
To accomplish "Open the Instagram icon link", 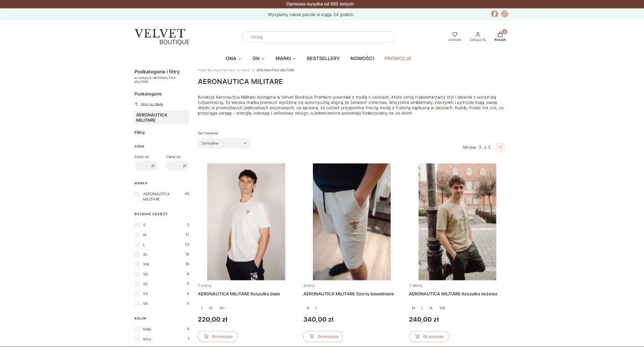I will [504, 14].
